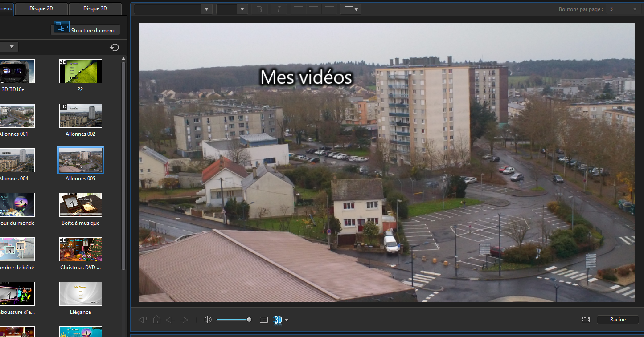Pick the Allonnes 004 template thumbnail
The height and width of the screenshot is (337, 644).
[x=17, y=160]
